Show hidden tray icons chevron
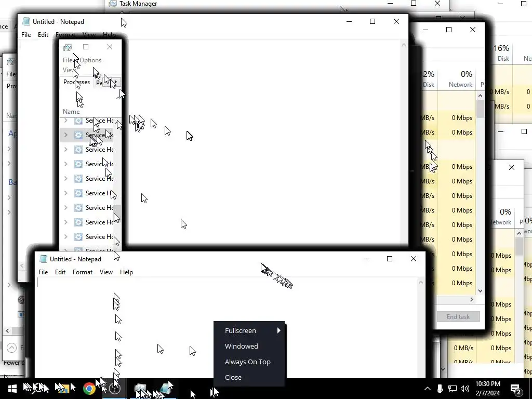 pos(428,389)
